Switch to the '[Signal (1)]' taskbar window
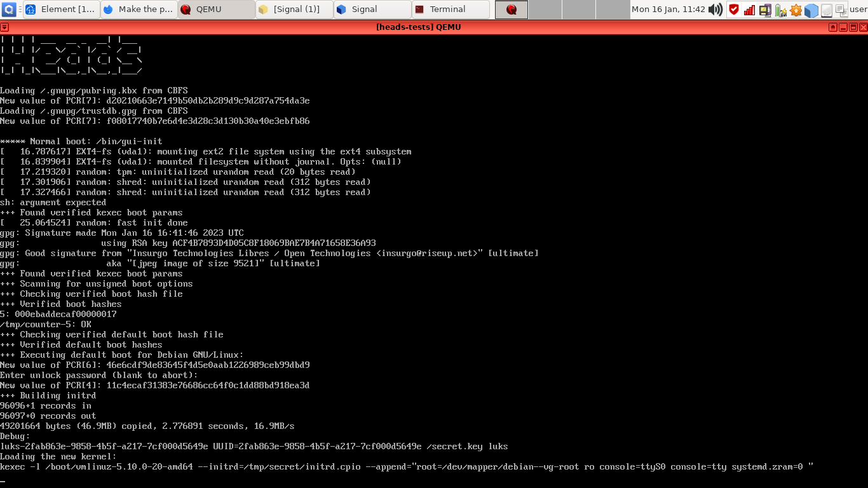The image size is (868, 488). click(295, 10)
